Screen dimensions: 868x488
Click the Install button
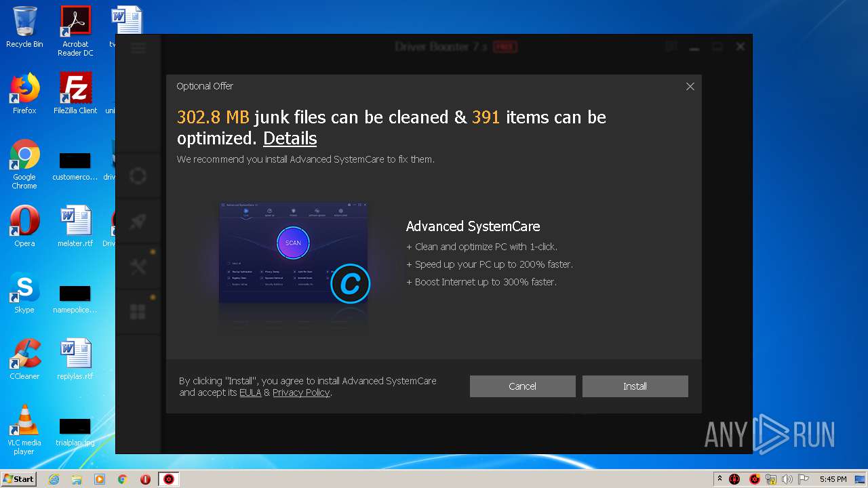pos(635,386)
